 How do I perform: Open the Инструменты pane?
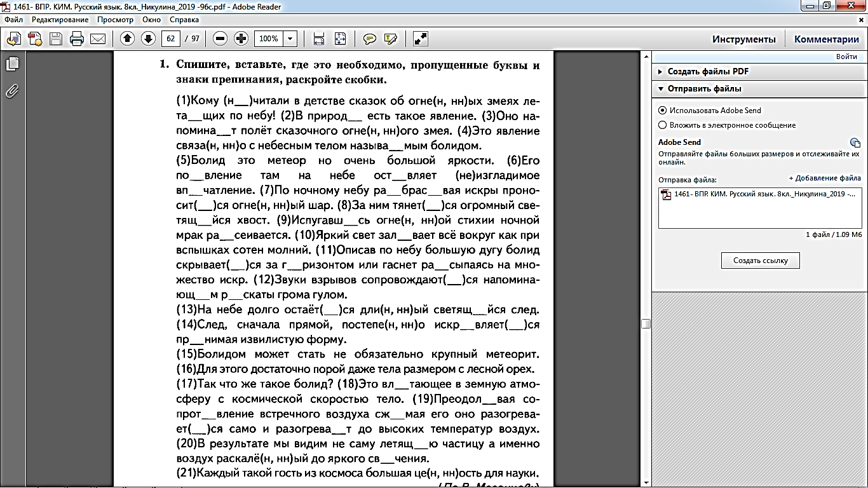(x=743, y=39)
